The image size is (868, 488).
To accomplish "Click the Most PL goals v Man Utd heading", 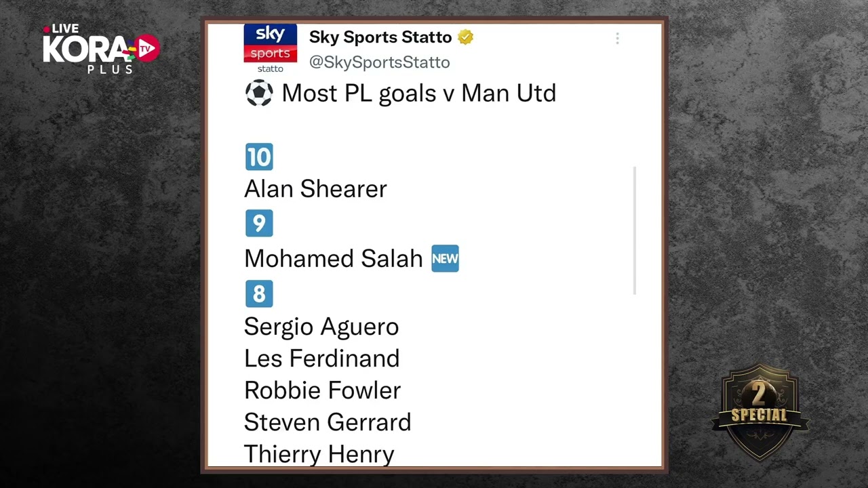I will click(419, 94).
